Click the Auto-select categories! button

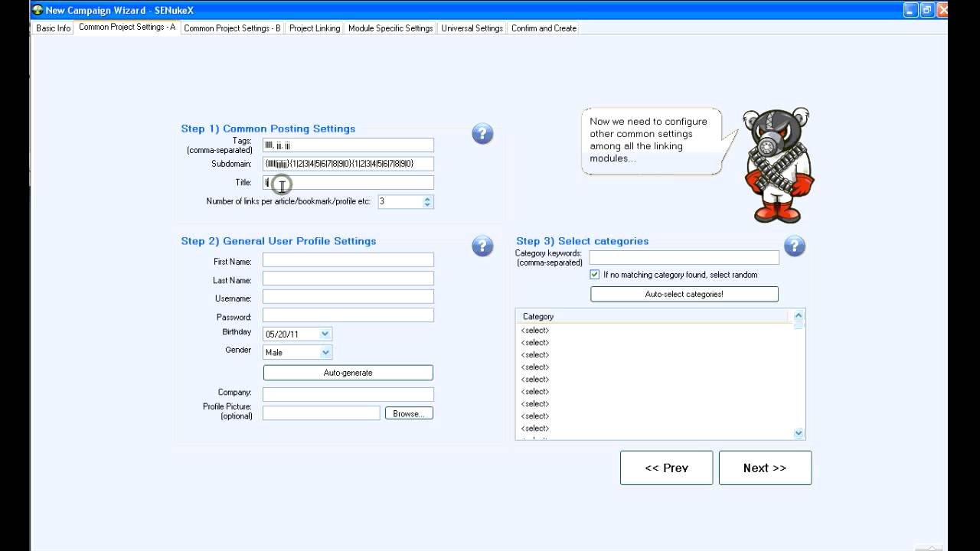pyautogui.click(x=684, y=294)
